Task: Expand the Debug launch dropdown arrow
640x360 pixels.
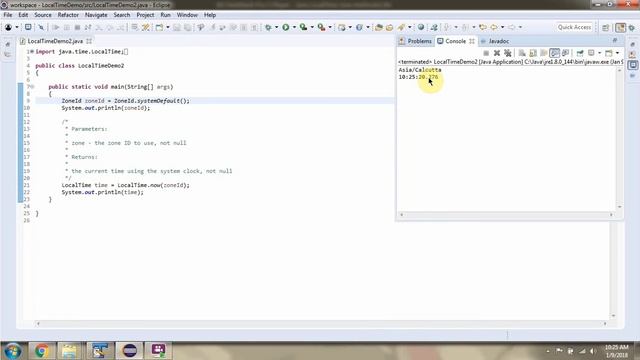Action: click(277, 27)
